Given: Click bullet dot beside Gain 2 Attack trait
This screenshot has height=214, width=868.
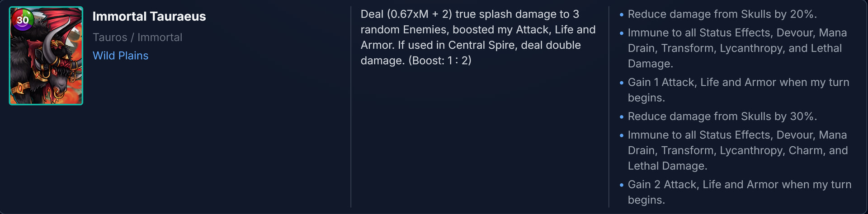Looking at the screenshot, I should pos(622,185).
